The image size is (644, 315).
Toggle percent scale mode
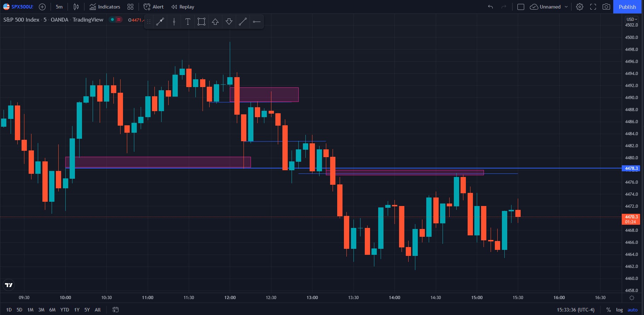[608, 310]
